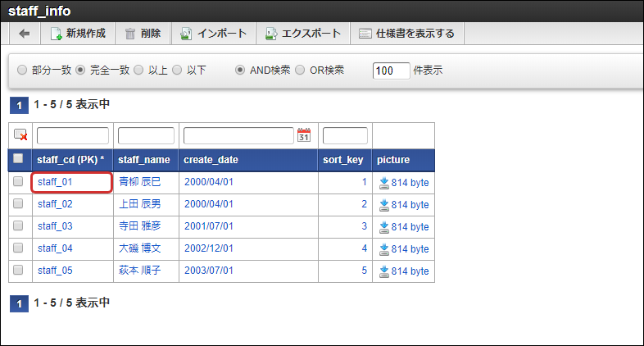Check the staff_03 row checkbox
Viewport: 644px width, 346px height.
coord(18,226)
